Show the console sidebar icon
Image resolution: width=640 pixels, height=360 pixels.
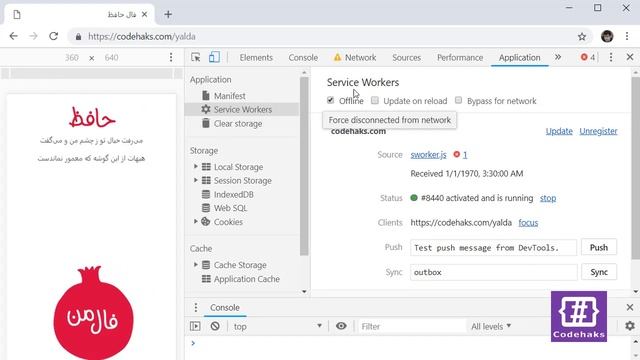195,326
